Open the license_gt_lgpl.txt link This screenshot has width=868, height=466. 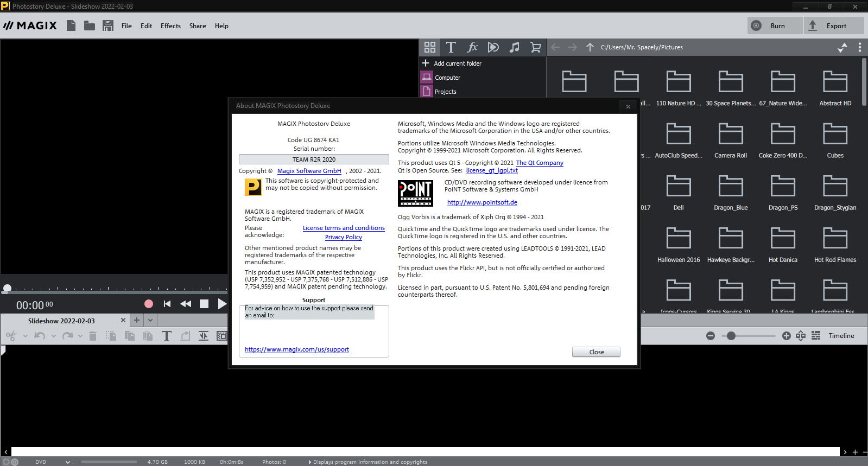(x=492, y=170)
